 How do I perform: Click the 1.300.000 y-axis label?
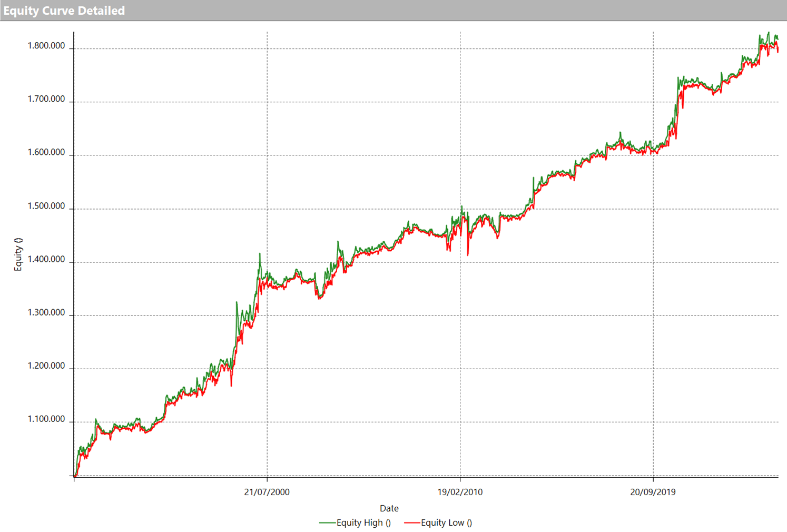tap(46, 312)
